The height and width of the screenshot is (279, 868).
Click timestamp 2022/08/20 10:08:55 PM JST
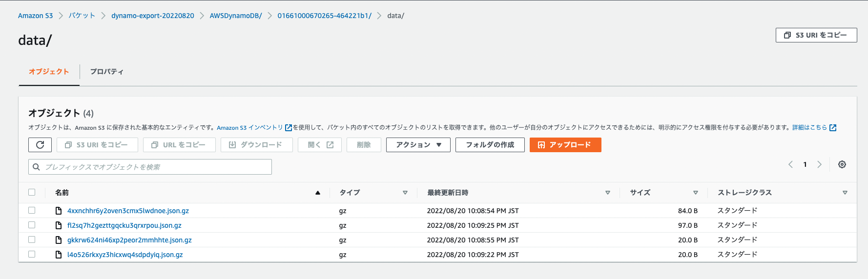[x=473, y=240]
